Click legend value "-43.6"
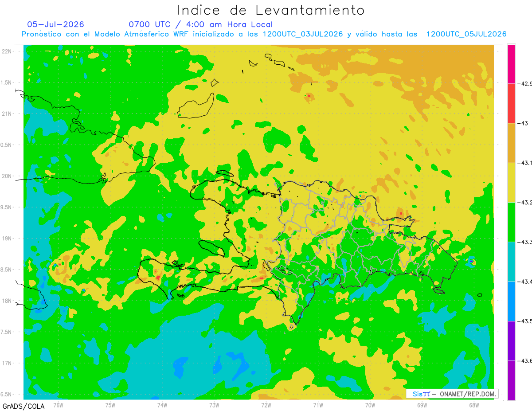Viewport: 532px width, 411px height. pyautogui.click(x=525, y=360)
